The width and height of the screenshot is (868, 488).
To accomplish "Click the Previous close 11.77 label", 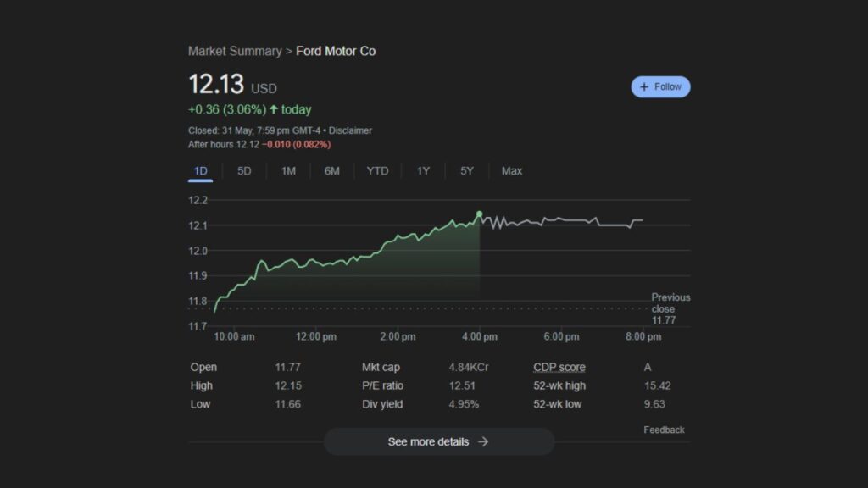I will pos(670,308).
